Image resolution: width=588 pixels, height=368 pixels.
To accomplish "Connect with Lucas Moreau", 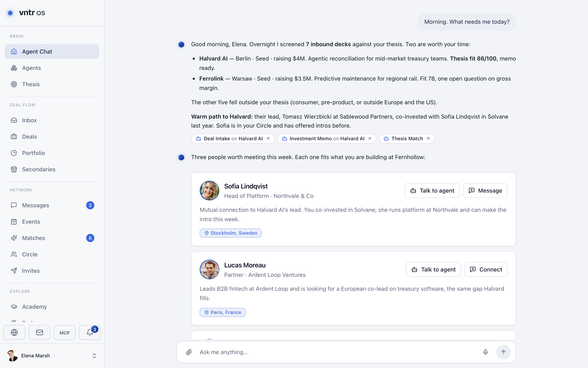I will click(486, 269).
